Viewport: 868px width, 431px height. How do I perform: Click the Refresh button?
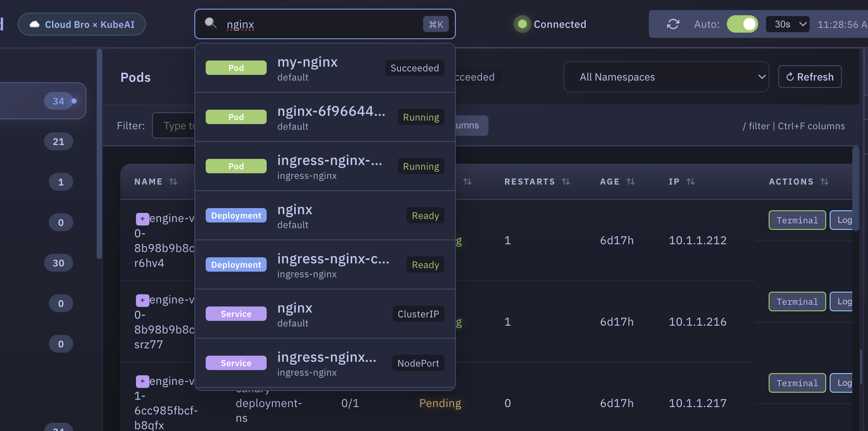tap(810, 77)
